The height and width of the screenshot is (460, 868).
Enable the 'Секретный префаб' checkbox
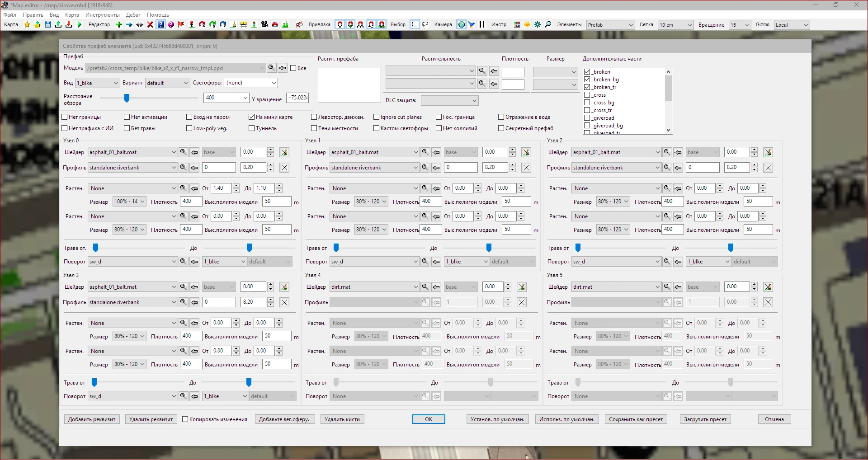pos(501,128)
